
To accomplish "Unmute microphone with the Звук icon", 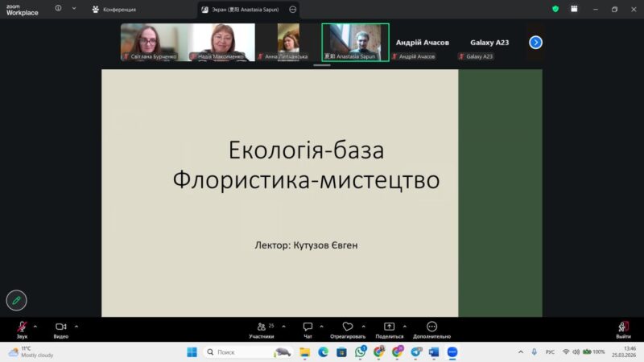I will pyautogui.click(x=22, y=327).
